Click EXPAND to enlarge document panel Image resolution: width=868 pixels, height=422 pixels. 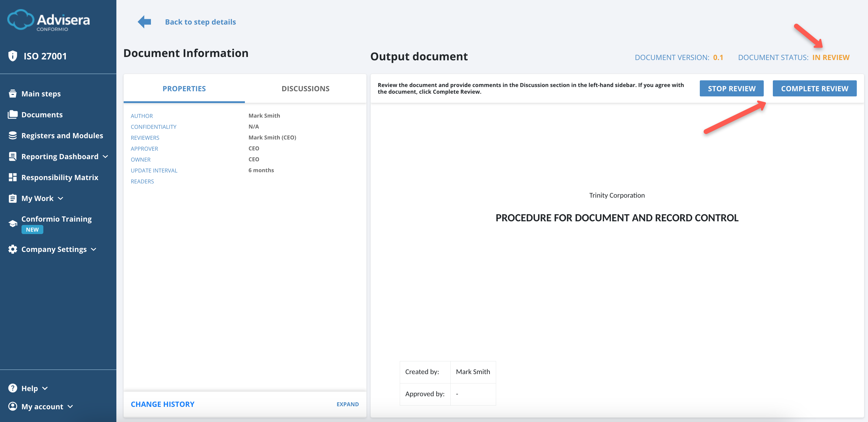(347, 404)
